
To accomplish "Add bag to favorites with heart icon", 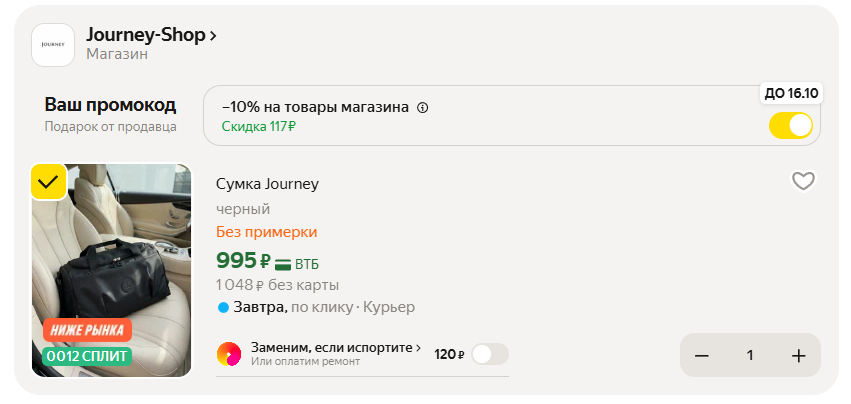I will pos(803,181).
